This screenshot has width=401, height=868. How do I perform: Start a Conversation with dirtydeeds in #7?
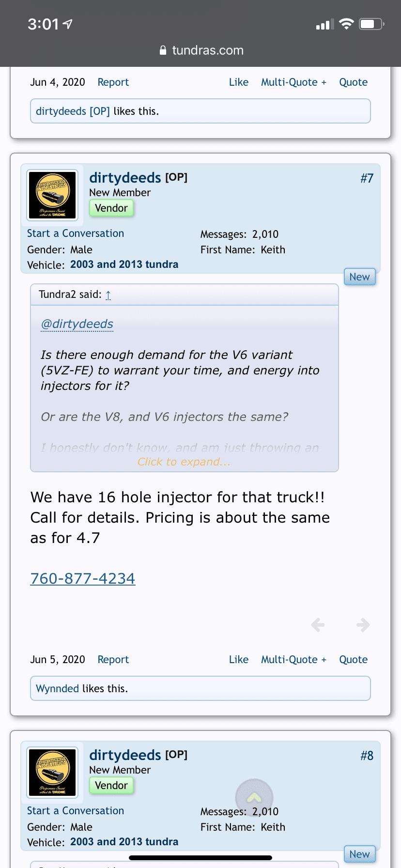point(76,233)
